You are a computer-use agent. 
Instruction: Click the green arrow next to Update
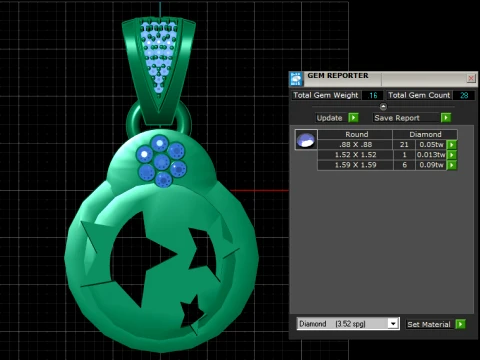pyautogui.click(x=353, y=118)
